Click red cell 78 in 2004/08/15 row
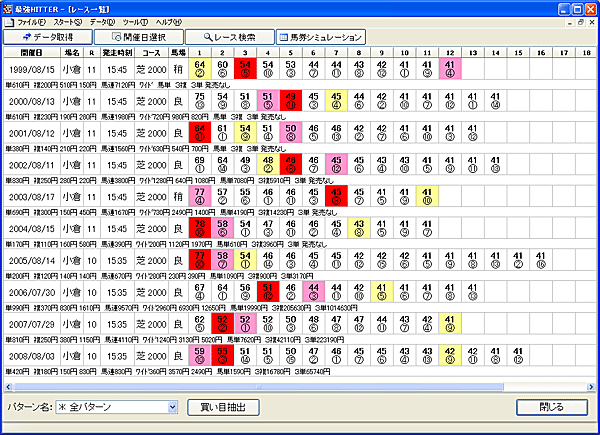 tap(199, 228)
